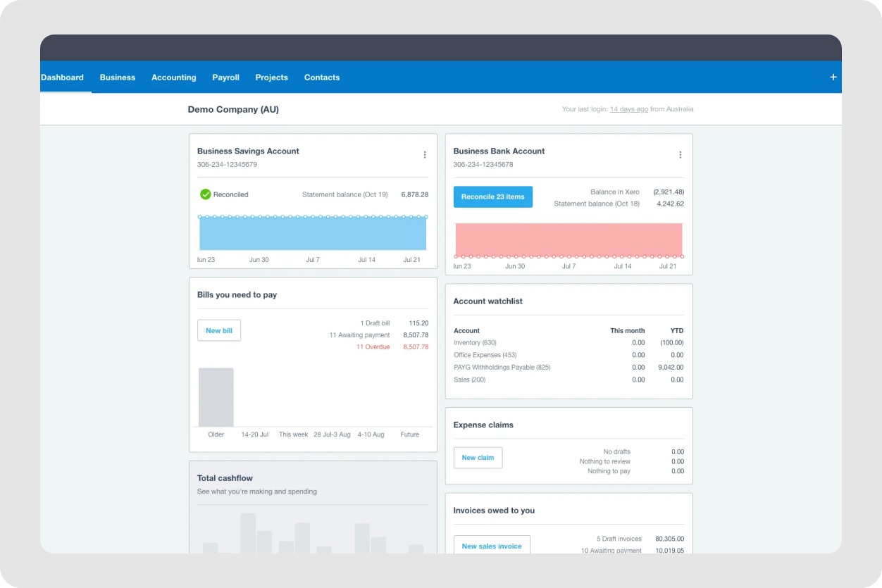Select the Projects tab
882x588 pixels.
271,77
